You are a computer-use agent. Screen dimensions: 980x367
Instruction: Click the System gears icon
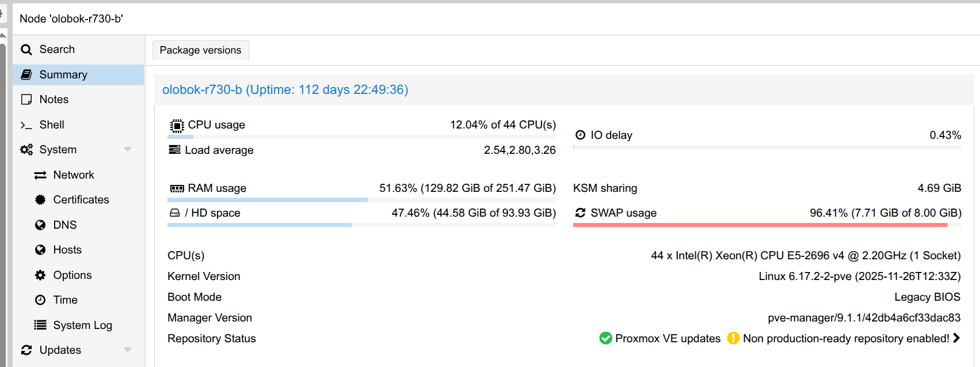tap(26, 150)
